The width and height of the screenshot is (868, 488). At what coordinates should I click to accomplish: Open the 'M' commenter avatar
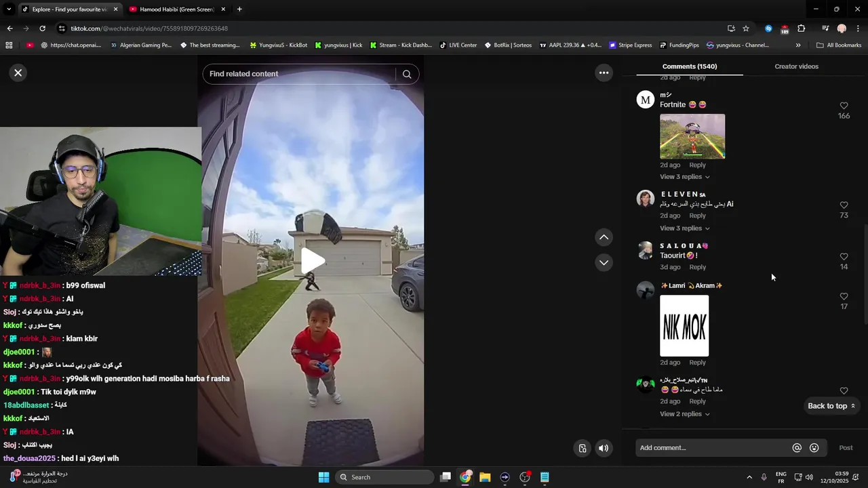pyautogui.click(x=645, y=100)
